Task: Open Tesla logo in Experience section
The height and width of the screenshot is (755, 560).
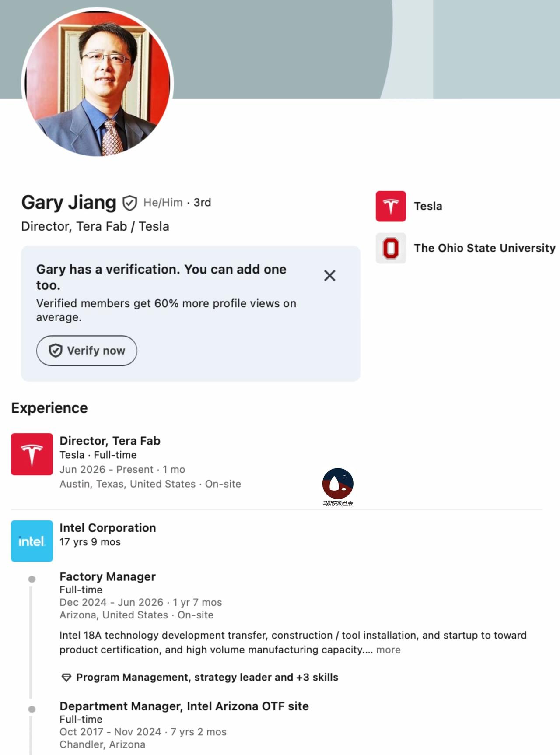Action: click(32, 454)
